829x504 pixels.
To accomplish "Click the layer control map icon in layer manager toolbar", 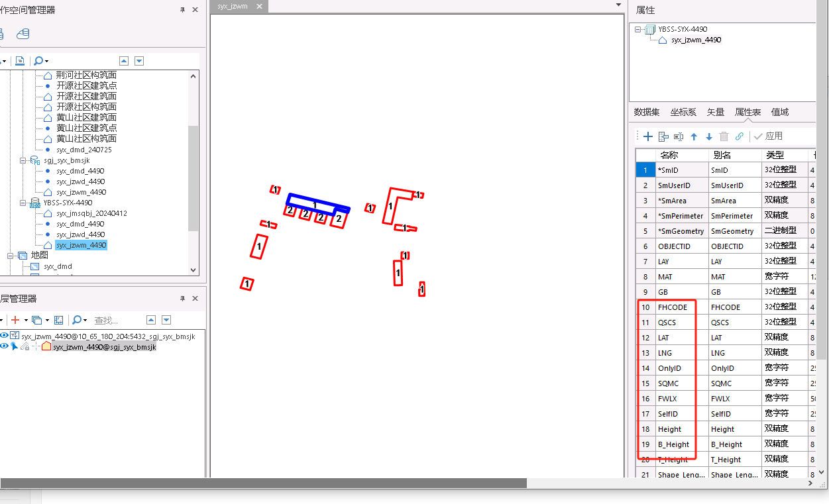I will [x=59, y=320].
